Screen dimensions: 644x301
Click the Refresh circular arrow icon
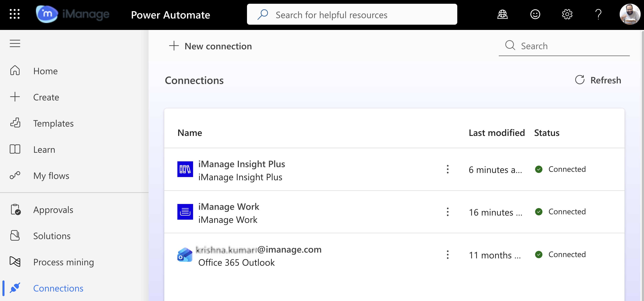coord(579,80)
